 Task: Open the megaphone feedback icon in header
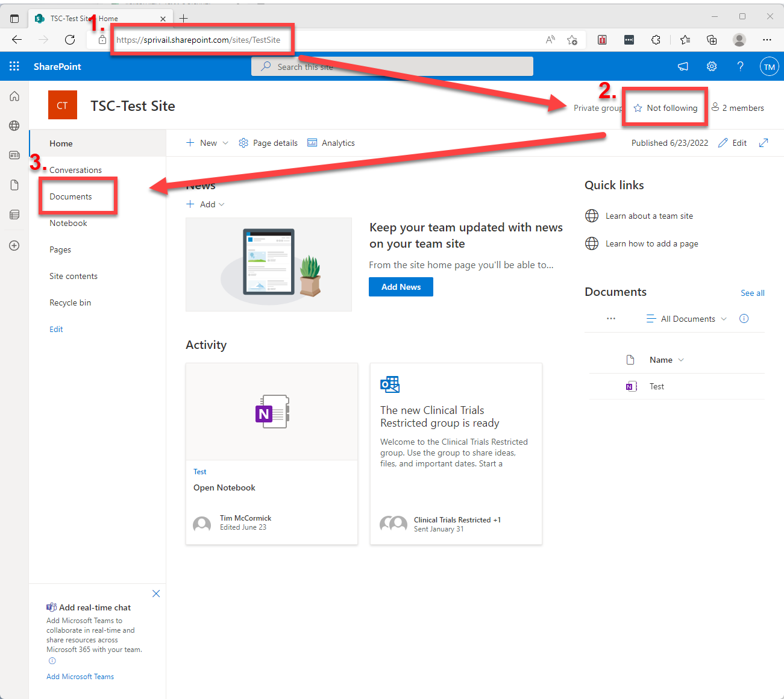pyautogui.click(x=683, y=66)
